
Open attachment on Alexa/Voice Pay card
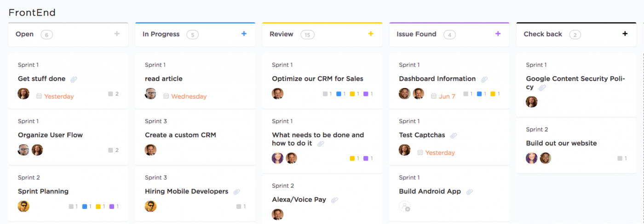334,200
